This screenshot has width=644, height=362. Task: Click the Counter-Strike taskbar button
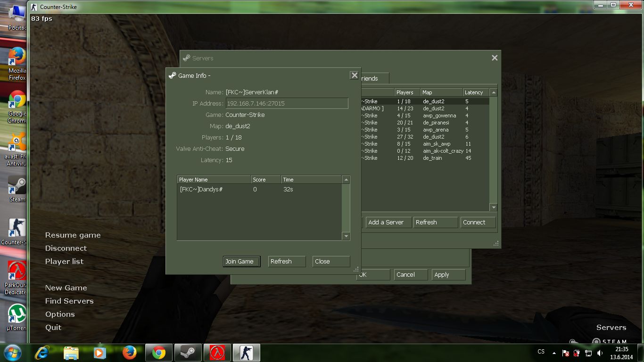[x=247, y=353]
